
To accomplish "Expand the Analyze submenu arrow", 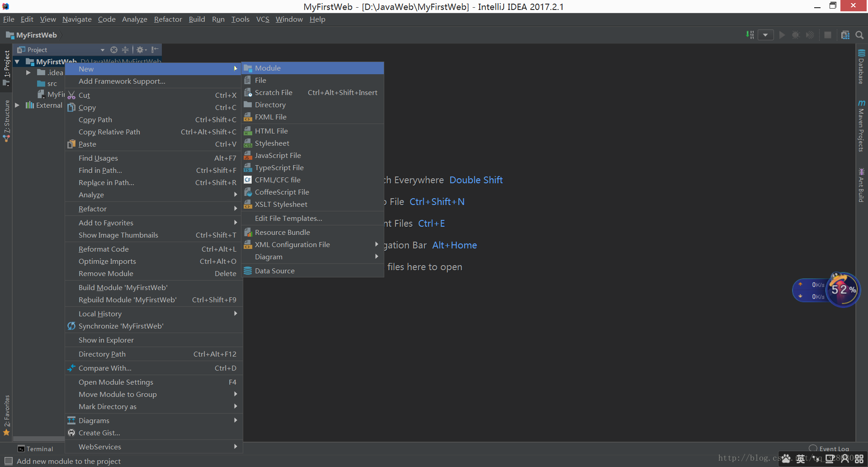I will pyautogui.click(x=236, y=195).
